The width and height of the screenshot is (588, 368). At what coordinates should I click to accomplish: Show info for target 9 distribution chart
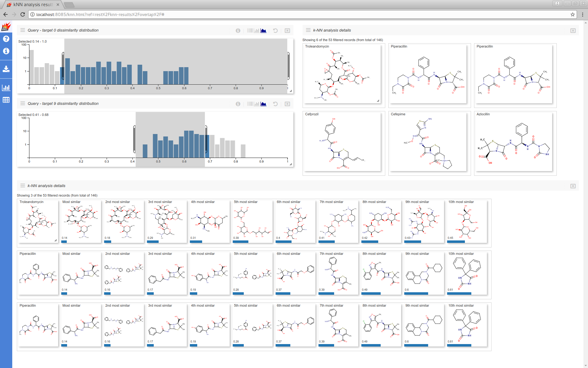click(x=238, y=104)
